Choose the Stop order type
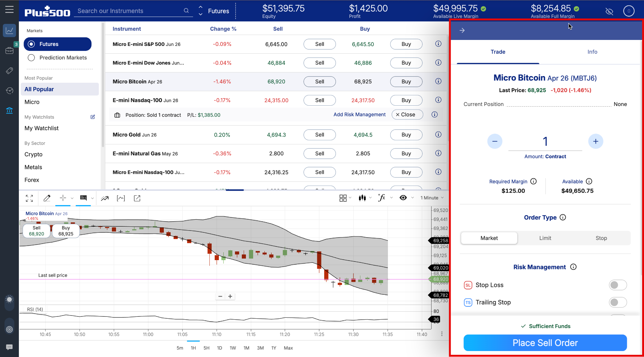The width and height of the screenshot is (644, 357). coord(601,238)
